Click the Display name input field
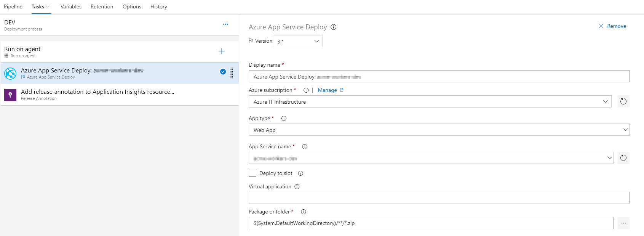This screenshot has width=644, height=236. [x=439, y=76]
